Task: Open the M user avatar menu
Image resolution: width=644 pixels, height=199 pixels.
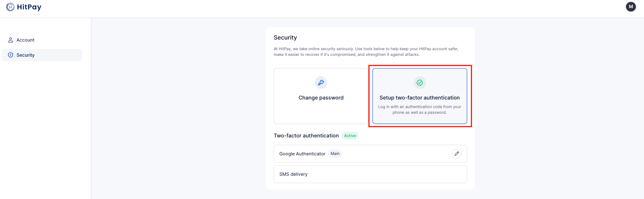Action: click(631, 7)
